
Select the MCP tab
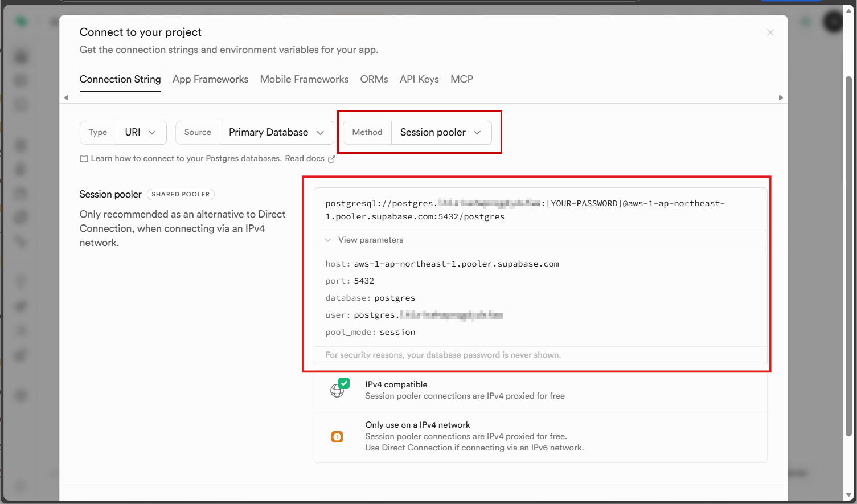click(x=461, y=79)
